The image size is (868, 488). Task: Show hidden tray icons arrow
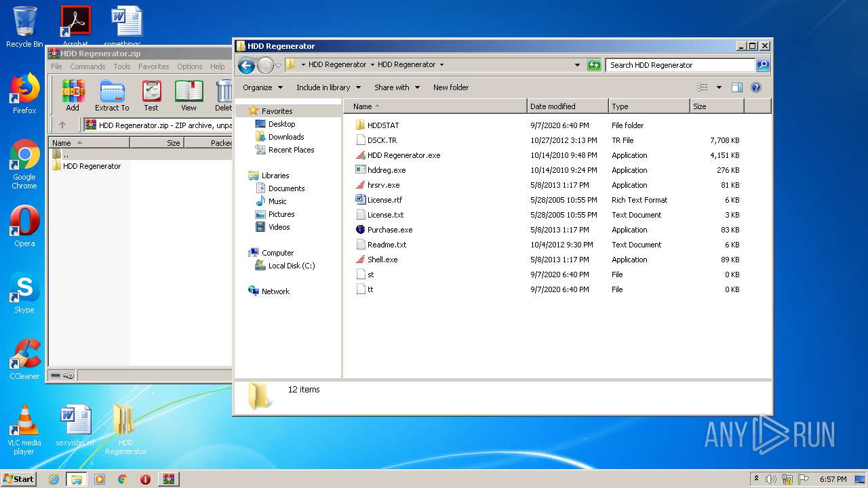coord(756,479)
